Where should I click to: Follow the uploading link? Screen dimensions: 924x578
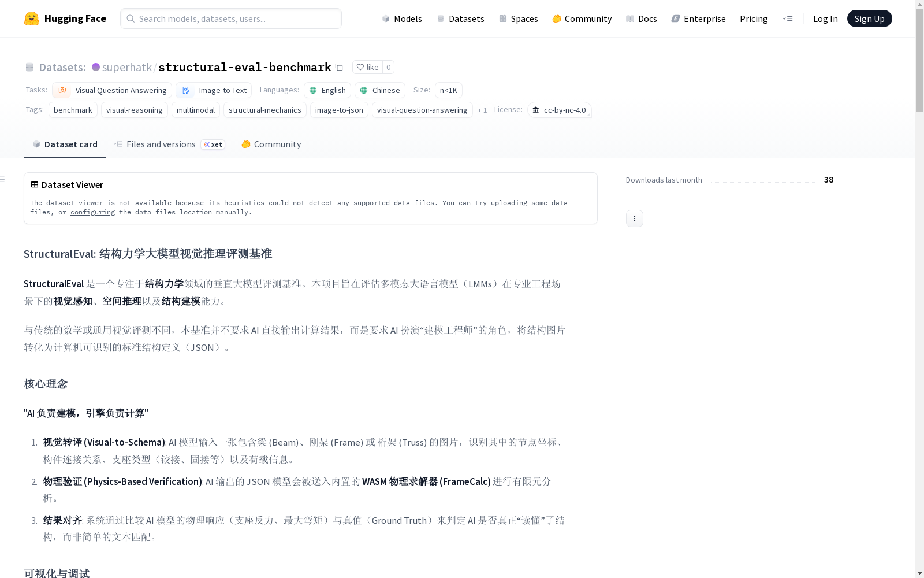509,203
